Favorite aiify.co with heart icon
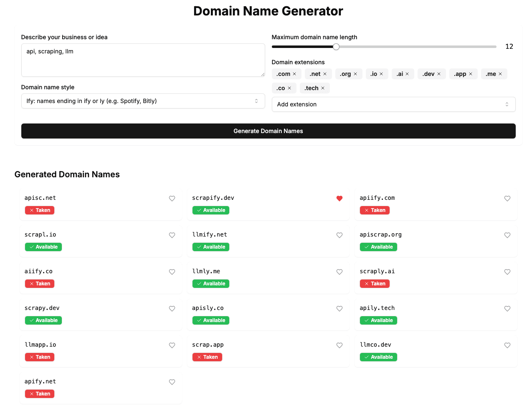This screenshot has width=532, height=418. pos(172,272)
